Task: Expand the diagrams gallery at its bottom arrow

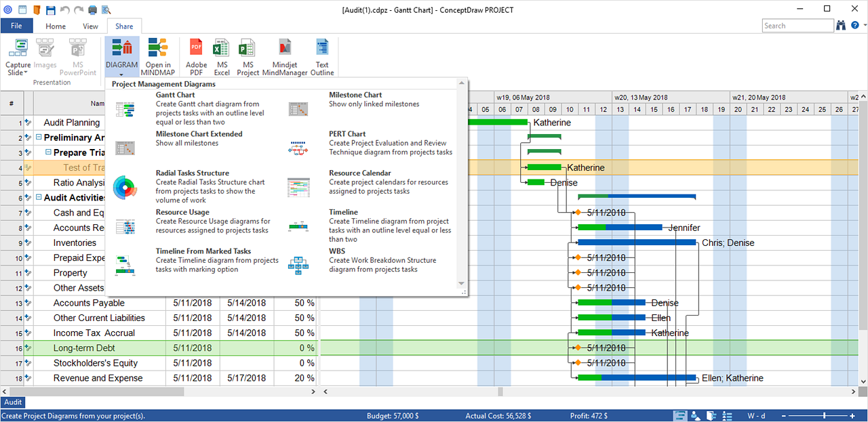Action: click(x=461, y=284)
